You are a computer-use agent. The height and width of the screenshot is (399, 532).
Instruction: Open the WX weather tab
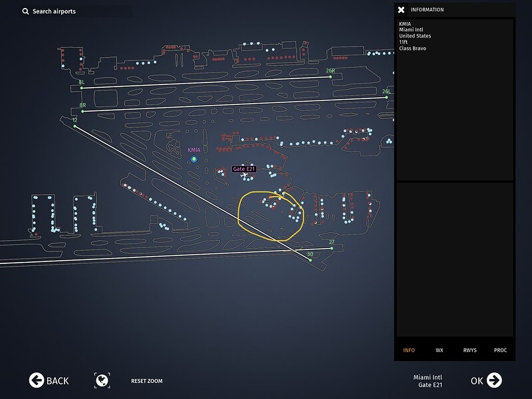440,350
